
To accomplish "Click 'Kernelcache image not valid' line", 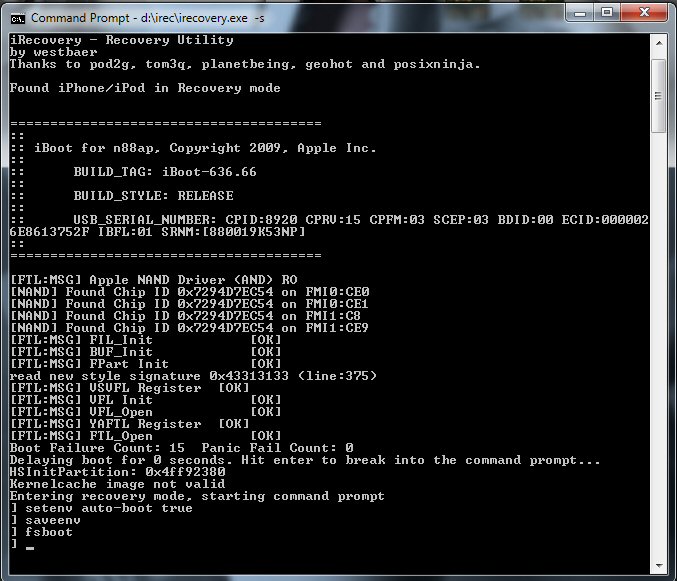I will pyautogui.click(x=117, y=484).
